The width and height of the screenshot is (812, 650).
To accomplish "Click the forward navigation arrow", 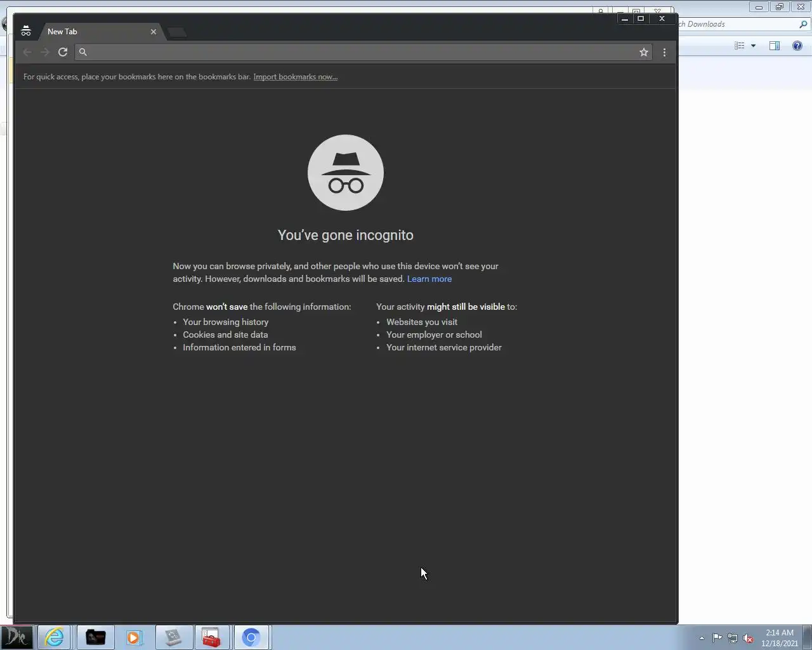I will [x=45, y=52].
